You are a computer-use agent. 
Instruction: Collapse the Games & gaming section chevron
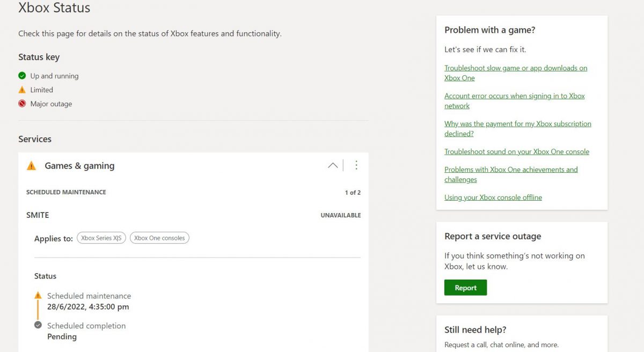coord(333,165)
